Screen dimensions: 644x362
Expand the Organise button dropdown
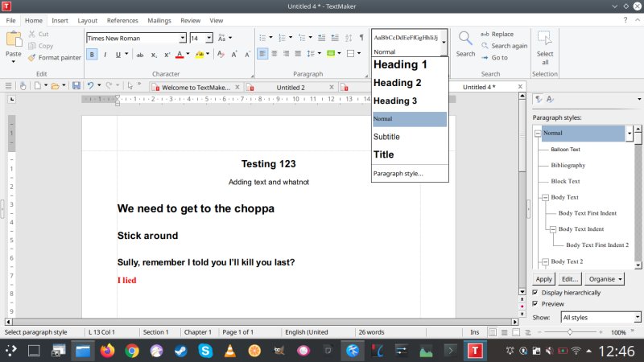(x=605, y=279)
